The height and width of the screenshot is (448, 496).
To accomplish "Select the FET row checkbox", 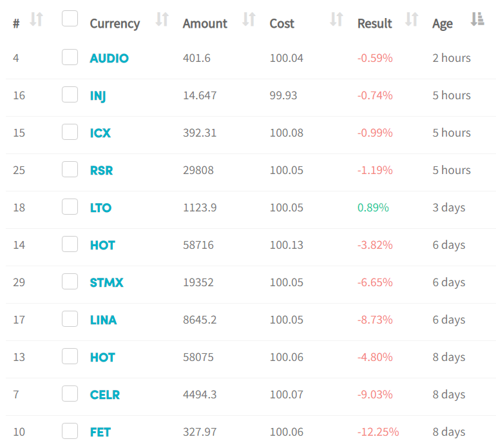I will pyautogui.click(x=70, y=431).
